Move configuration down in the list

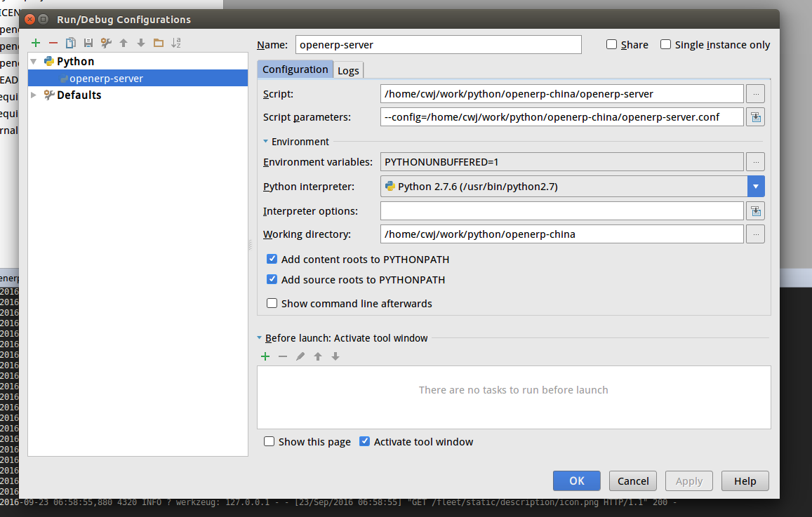click(141, 43)
